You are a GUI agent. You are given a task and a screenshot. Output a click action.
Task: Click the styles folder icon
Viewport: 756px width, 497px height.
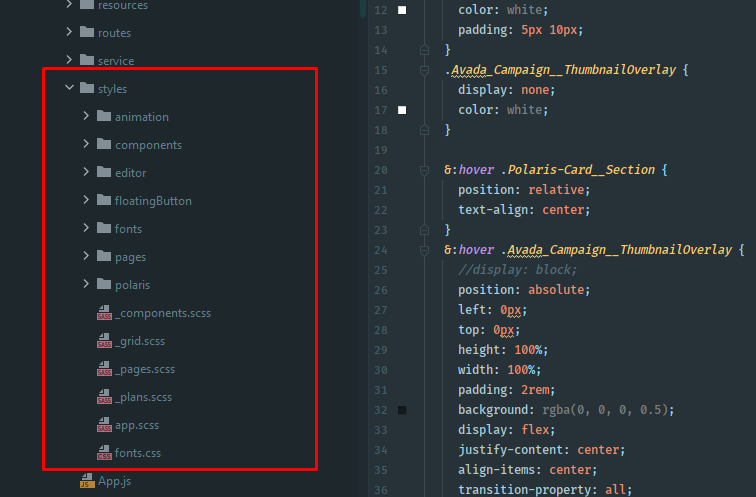coord(87,89)
